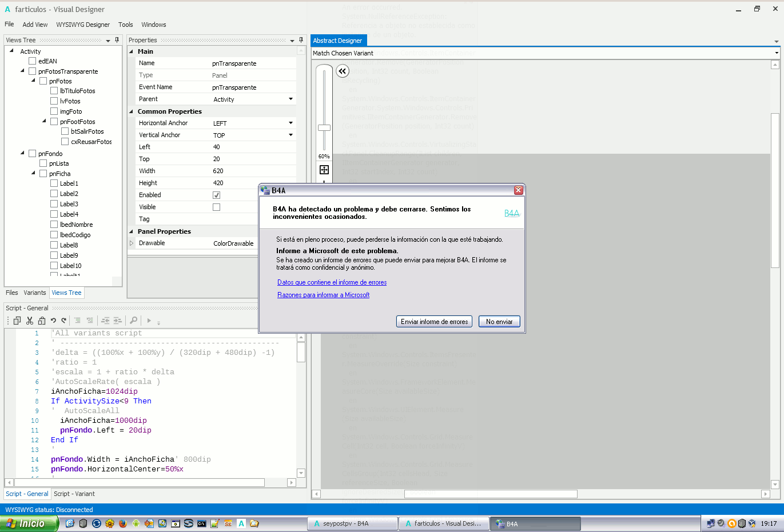Click the script editor horizontal scrollbar

point(140,483)
